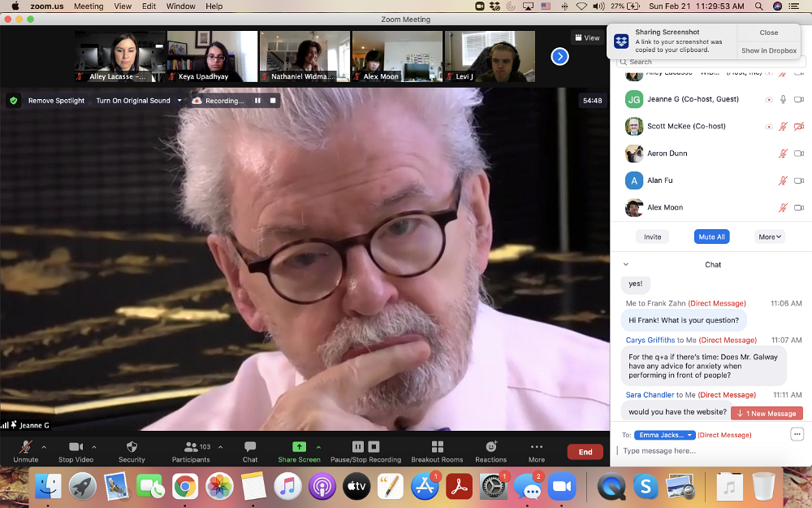The width and height of the screenshot is (812, 508).
Task: Select Levi J's video thumbnail
Action: pos(490,56)
